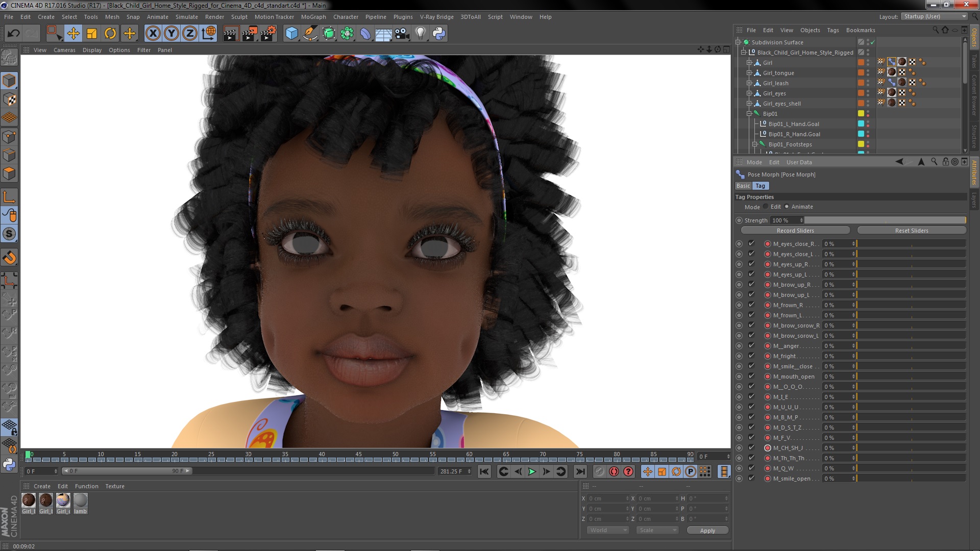Viewport: 980px width, 551px height.
Task: Toggle checkbox for M_frown_R morph
Action: pos(751,305)
